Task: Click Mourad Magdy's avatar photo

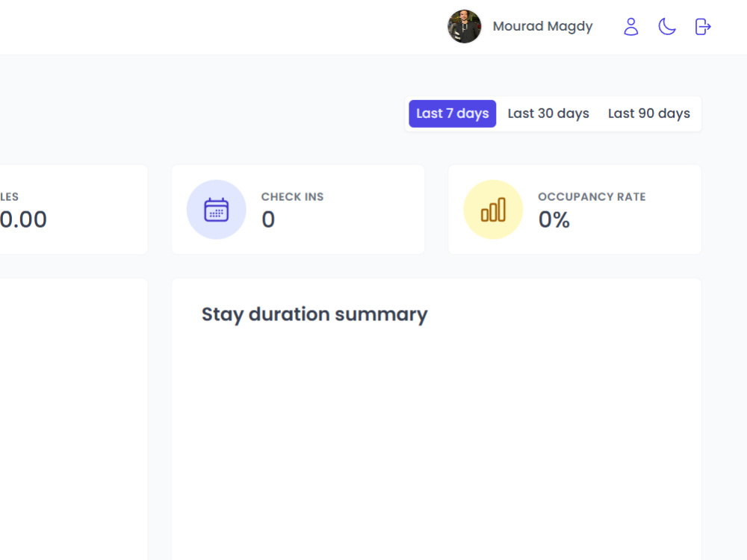Action: [x=464, y=27]
